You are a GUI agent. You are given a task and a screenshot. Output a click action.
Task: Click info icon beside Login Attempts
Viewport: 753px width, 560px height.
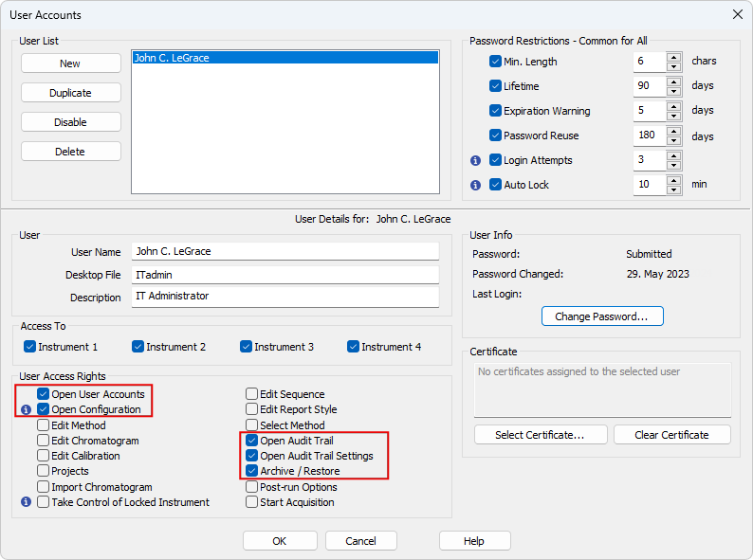point(475,160)
